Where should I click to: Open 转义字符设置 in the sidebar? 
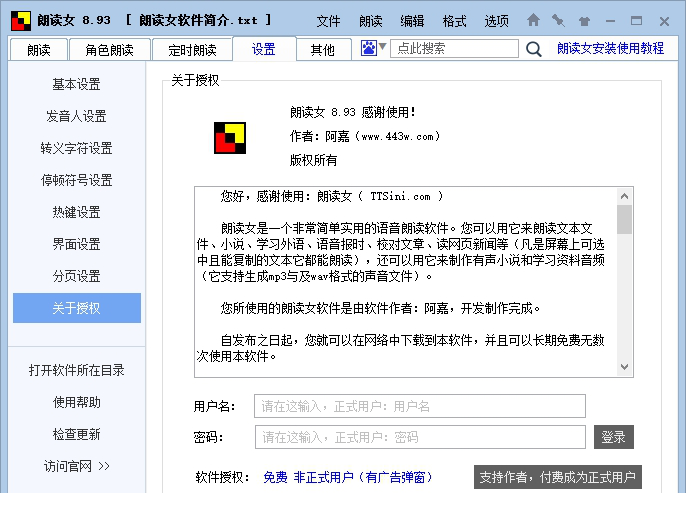tap(77, 148)
